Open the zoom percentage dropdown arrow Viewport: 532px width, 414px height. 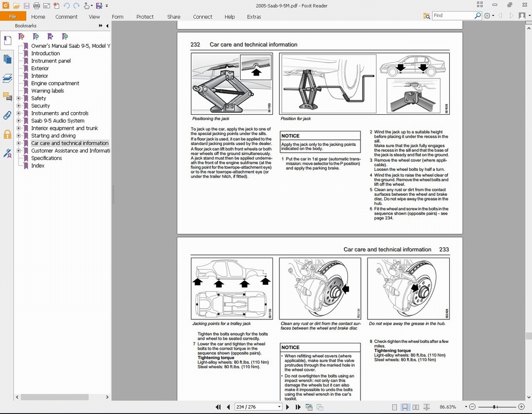point(466,407)
